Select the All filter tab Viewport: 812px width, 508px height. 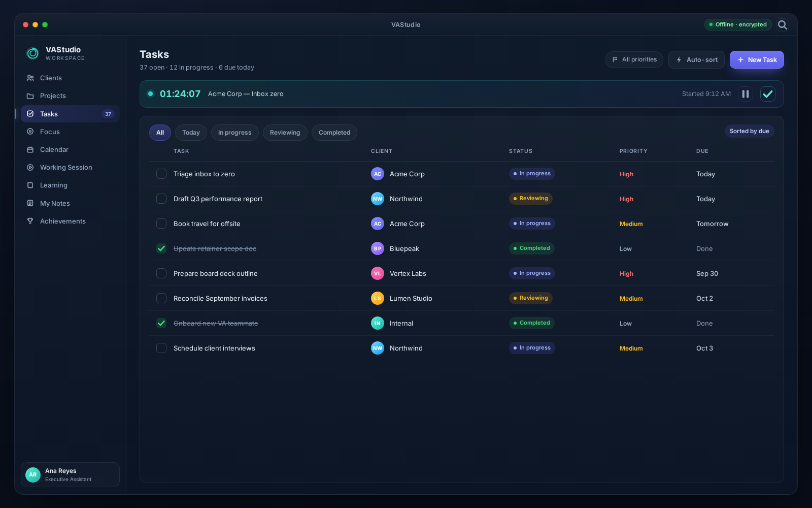(160, 133)
